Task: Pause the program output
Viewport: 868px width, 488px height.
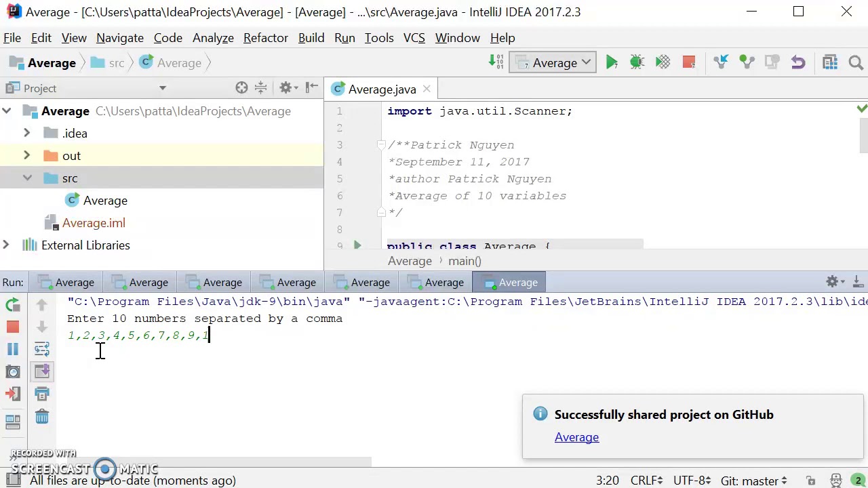Action: click(x=13, y=350)
